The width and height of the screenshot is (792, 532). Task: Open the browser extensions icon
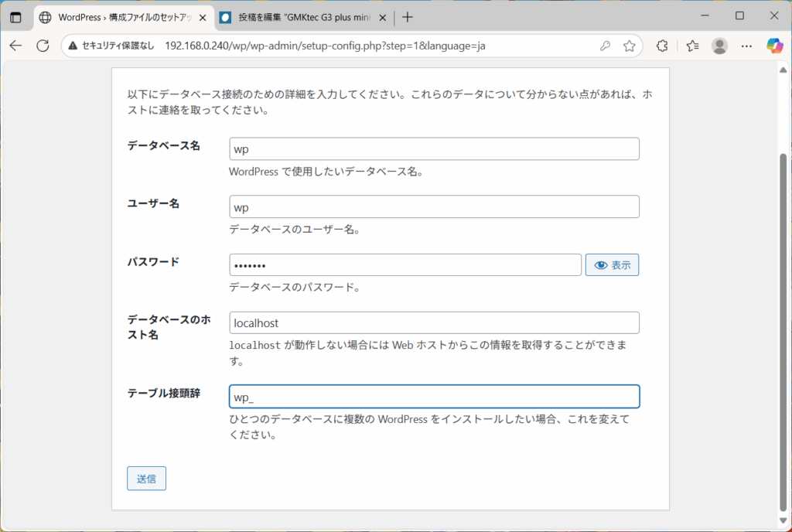pos(662,46)
